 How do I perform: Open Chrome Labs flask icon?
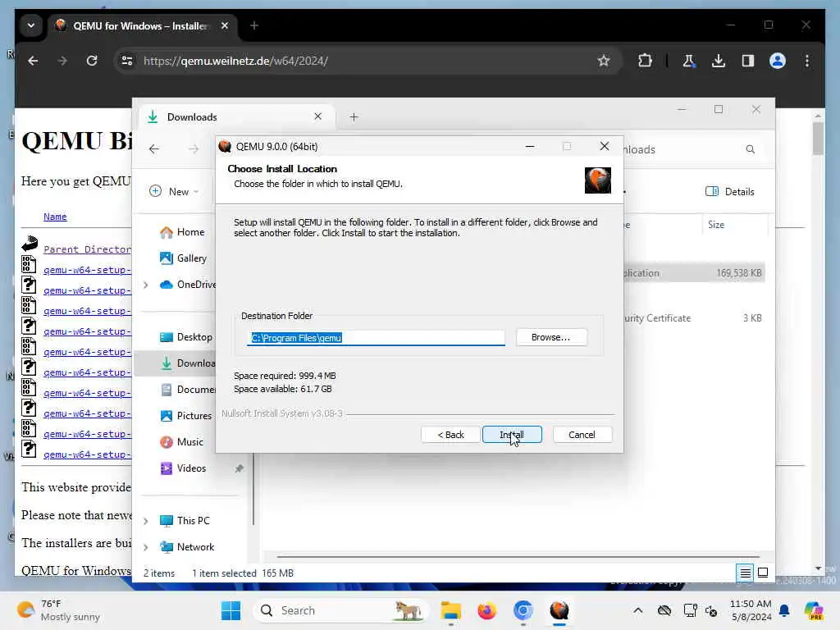(x=688, y=61)
